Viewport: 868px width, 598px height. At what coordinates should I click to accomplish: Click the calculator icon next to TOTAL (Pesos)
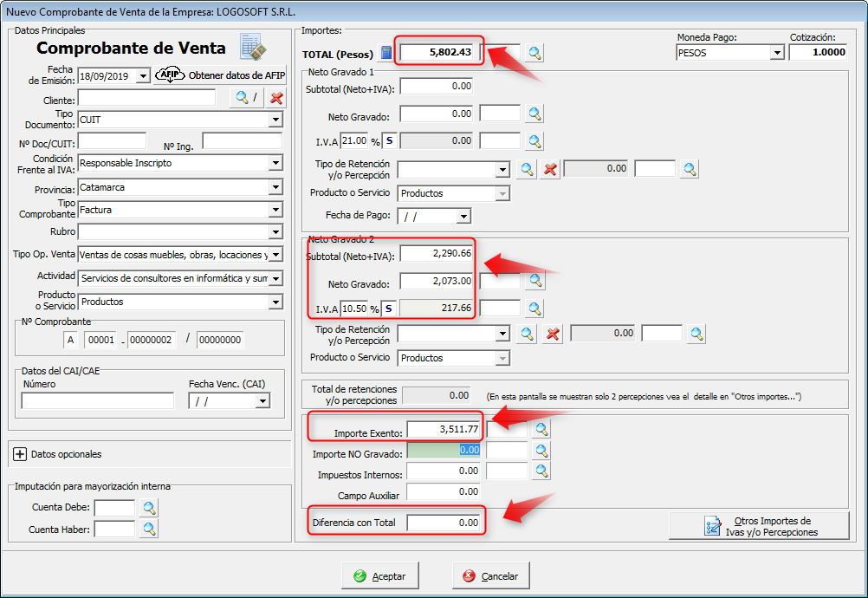(386, 53)
